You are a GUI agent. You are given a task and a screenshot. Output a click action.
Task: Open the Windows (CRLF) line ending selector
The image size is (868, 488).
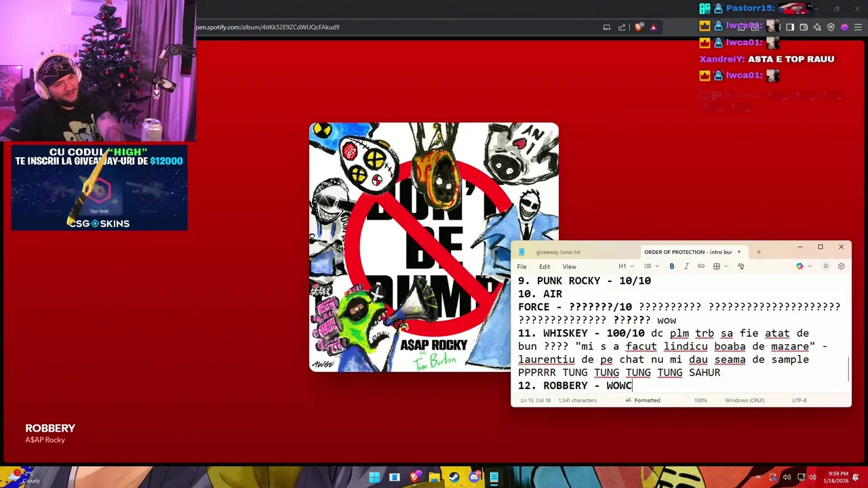click(x=745, y=401)
